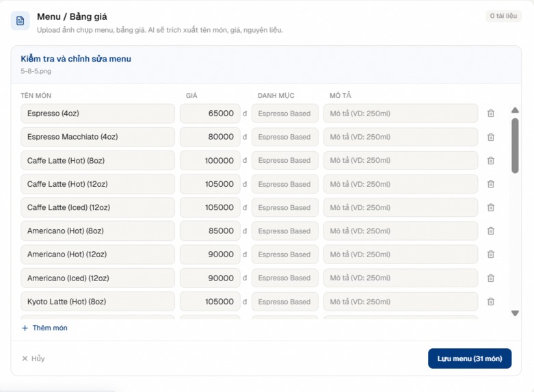Viewport: 534px width, 392px height.
Task: Click the Menu / Bảng giá document icon
Action: pyautogui.click(x=20, y=21)
